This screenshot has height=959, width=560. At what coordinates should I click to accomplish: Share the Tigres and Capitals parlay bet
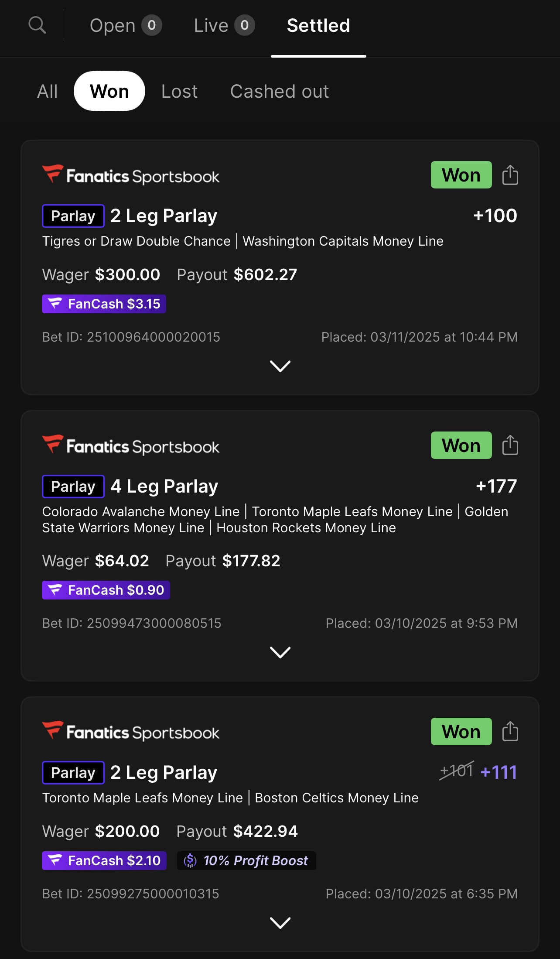[x=510, y=175]
